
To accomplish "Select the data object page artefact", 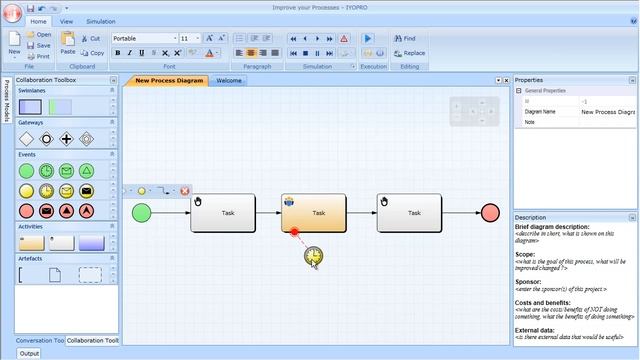I will pyautogui.click(x=55, y=275).
